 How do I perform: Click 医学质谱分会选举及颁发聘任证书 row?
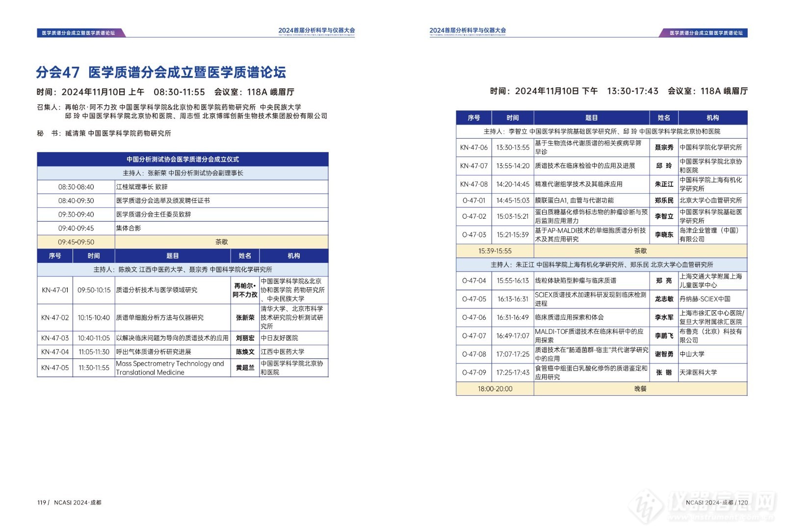[x=183, y=201]
